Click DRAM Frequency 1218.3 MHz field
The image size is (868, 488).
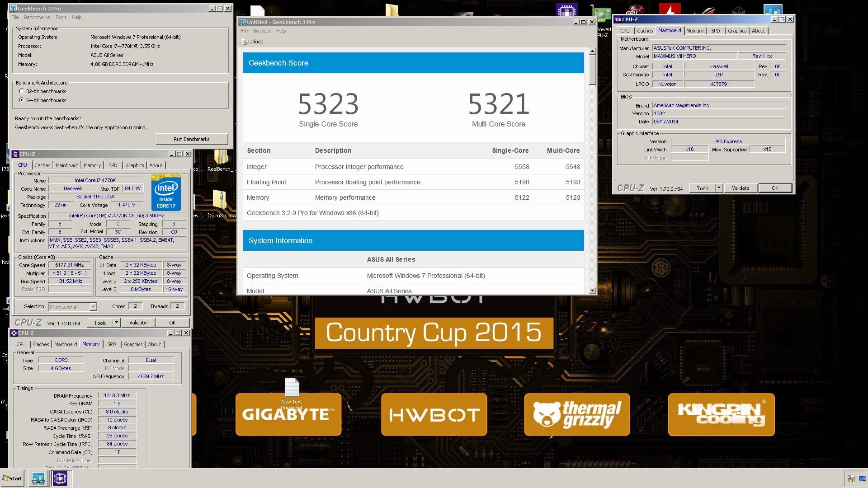(x=117, y=396)
